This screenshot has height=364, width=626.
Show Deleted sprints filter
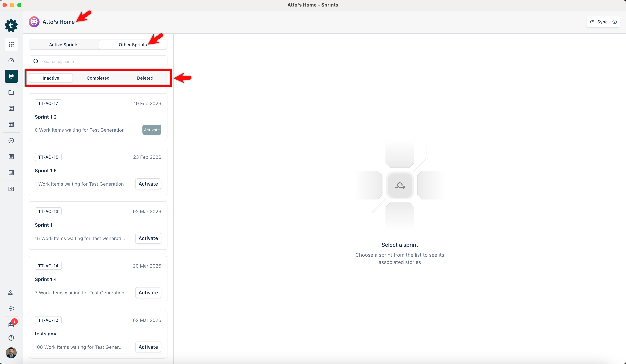(145, 78)
